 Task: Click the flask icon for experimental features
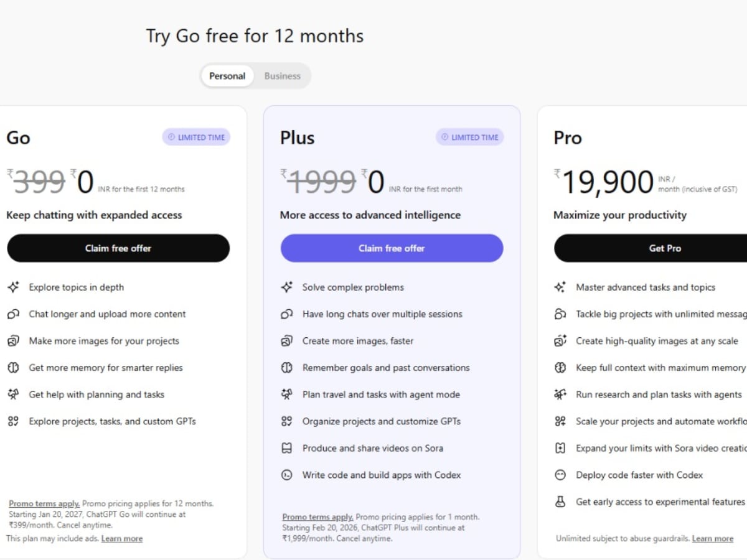tap(560, 502)
